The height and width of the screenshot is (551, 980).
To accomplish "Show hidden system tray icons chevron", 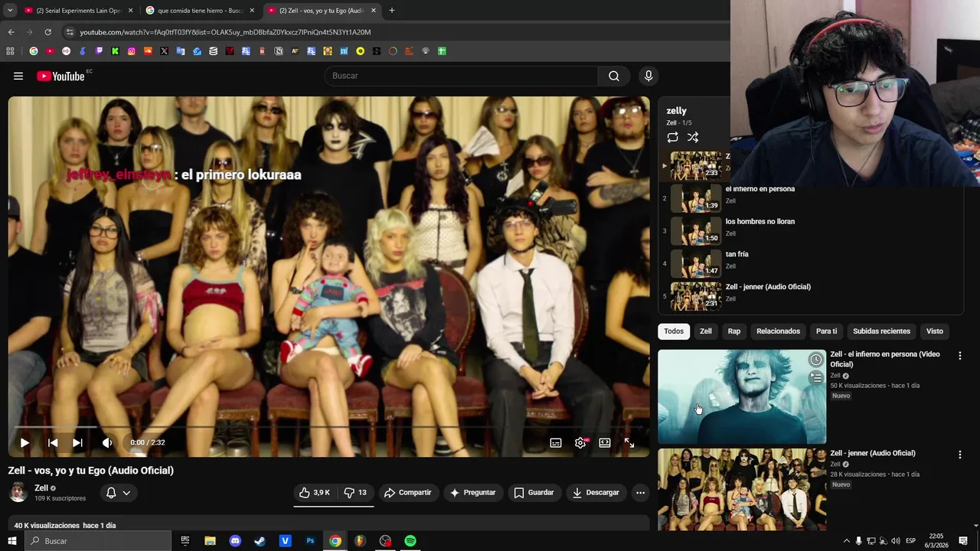I will [x=846, y=541].
